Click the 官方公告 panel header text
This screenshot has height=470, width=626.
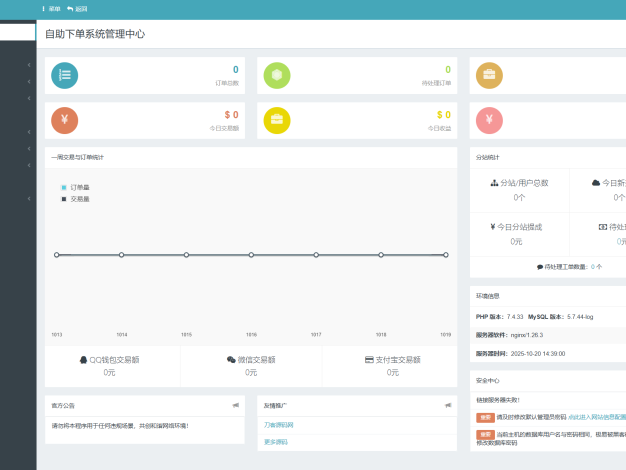click(63, 406)
